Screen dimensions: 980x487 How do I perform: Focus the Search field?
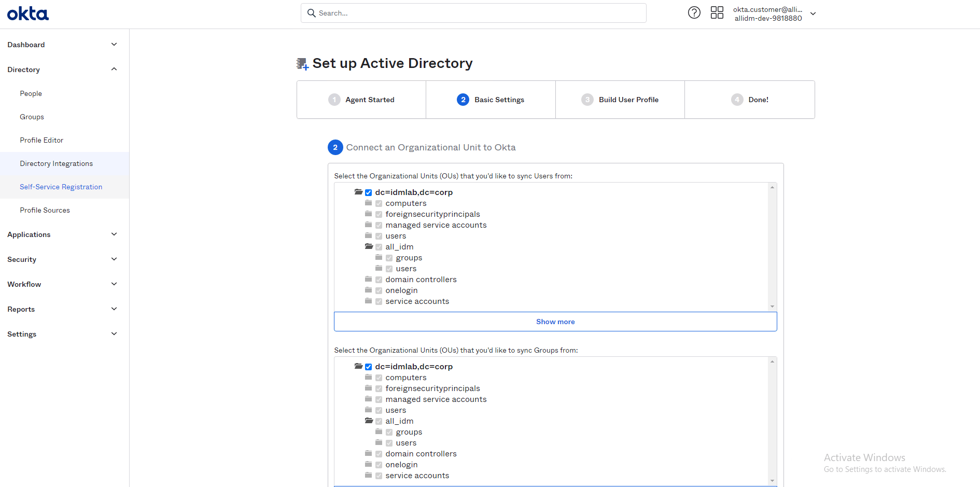tap(473, 13)
